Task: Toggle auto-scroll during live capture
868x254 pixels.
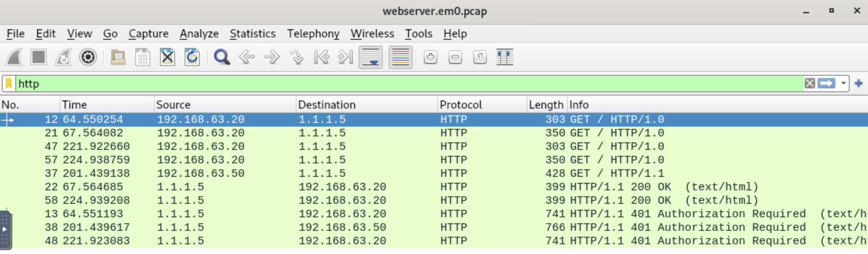Action: (371, 57)
